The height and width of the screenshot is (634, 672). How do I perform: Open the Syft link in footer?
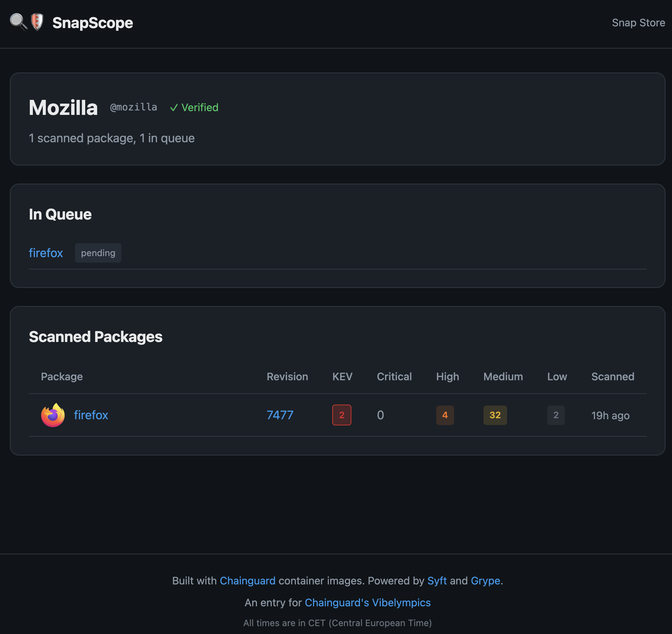[x=437, y=581]
